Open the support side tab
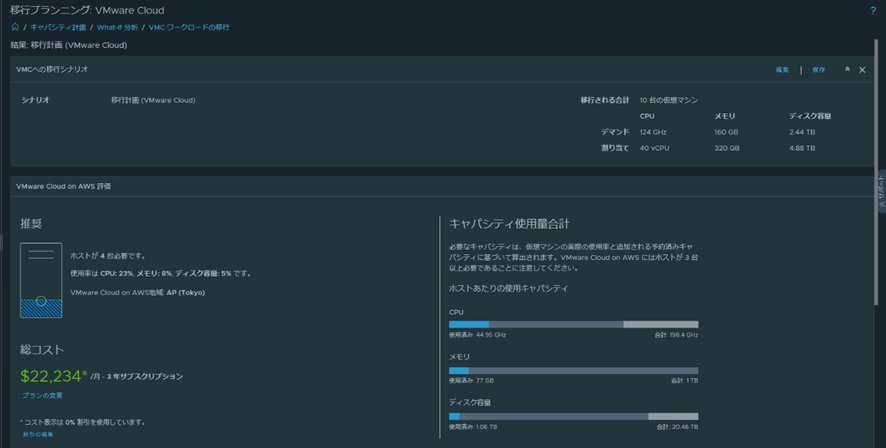Image resolution: width=886 pixels, height=448 pixels. [881, 192]
